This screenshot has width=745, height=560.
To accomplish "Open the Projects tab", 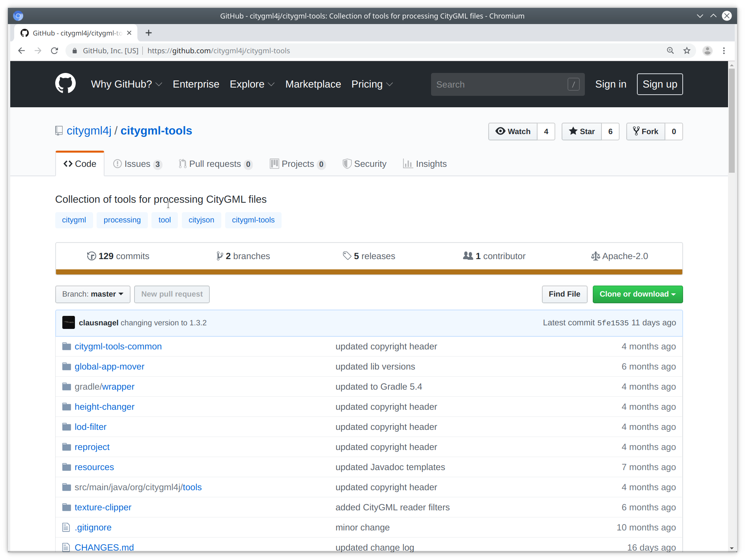I will [298, 164].
